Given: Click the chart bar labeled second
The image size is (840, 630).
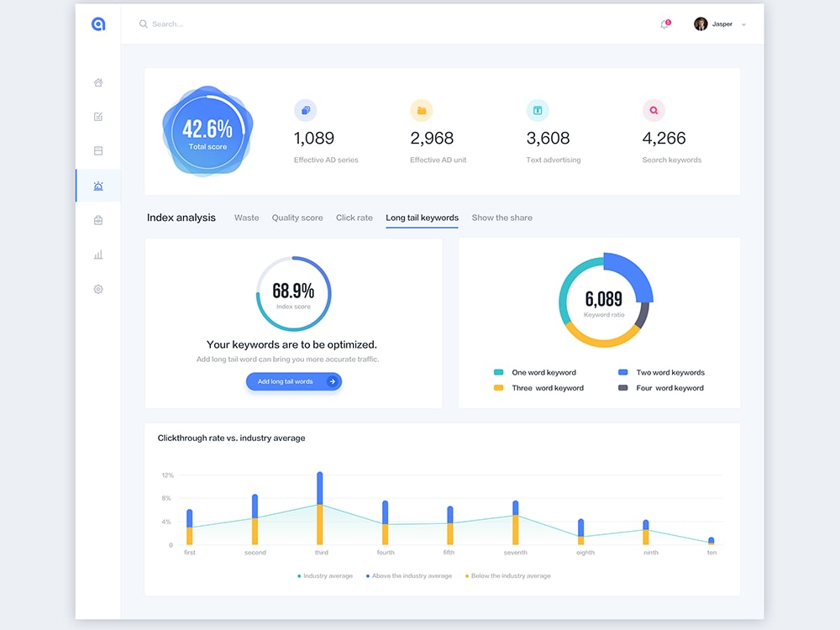Looking at the screenshot, I should pyautogui.click(x=255, y=519).
